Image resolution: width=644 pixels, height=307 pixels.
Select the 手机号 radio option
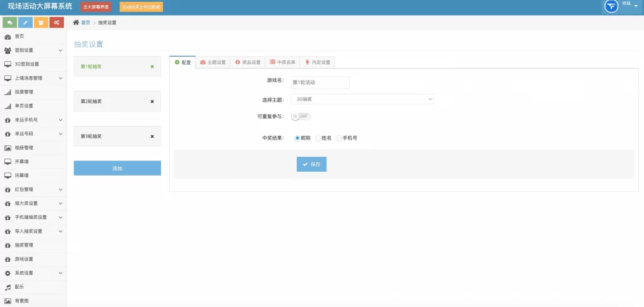pos(339,138)
